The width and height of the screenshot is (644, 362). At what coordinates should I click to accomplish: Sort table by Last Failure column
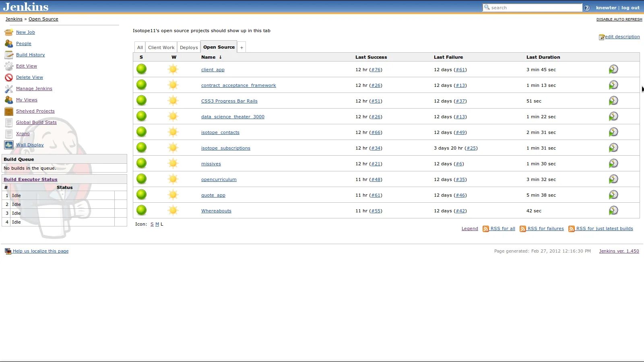[448, 57]
